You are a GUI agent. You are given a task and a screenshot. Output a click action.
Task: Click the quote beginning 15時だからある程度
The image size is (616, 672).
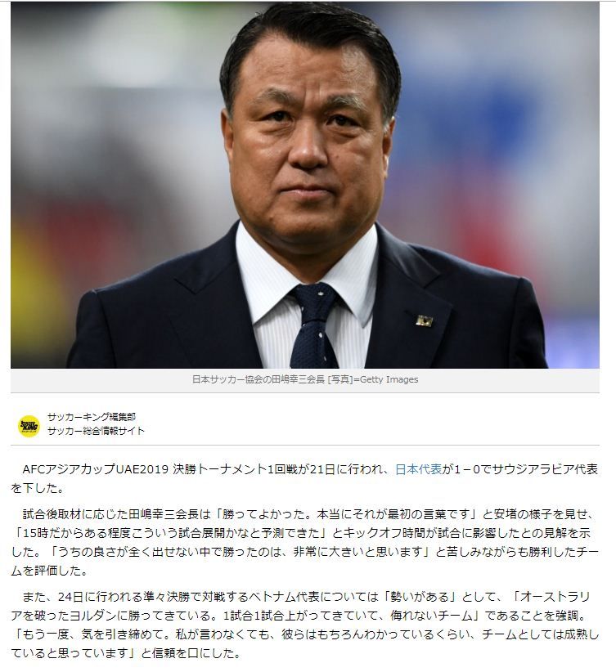coord(172,533)
